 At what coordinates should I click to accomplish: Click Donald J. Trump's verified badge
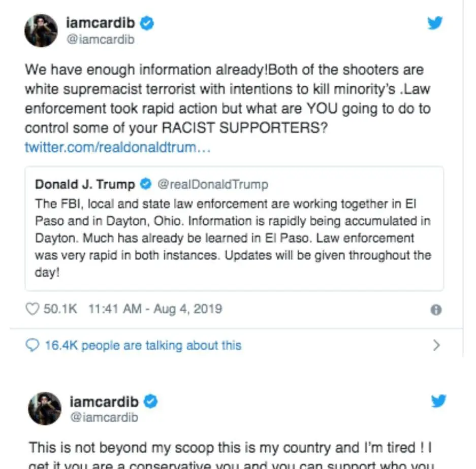pyautogui.click(x=146, y=184)
